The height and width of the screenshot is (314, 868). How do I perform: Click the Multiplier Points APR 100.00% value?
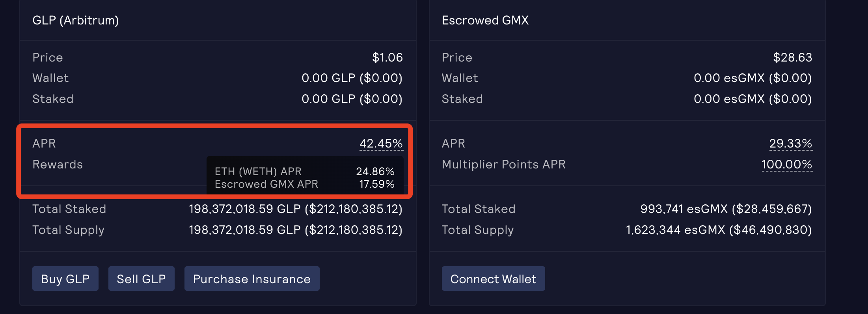point(786,164)
